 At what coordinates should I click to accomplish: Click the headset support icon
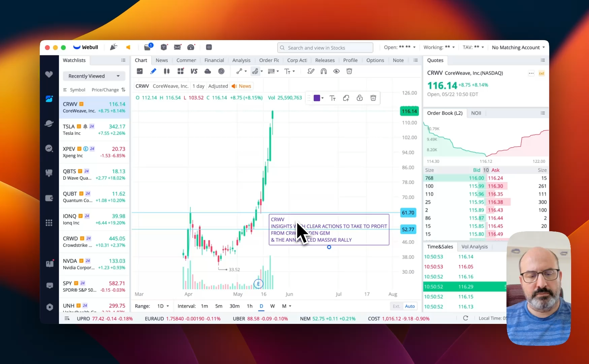coord(191,47)
